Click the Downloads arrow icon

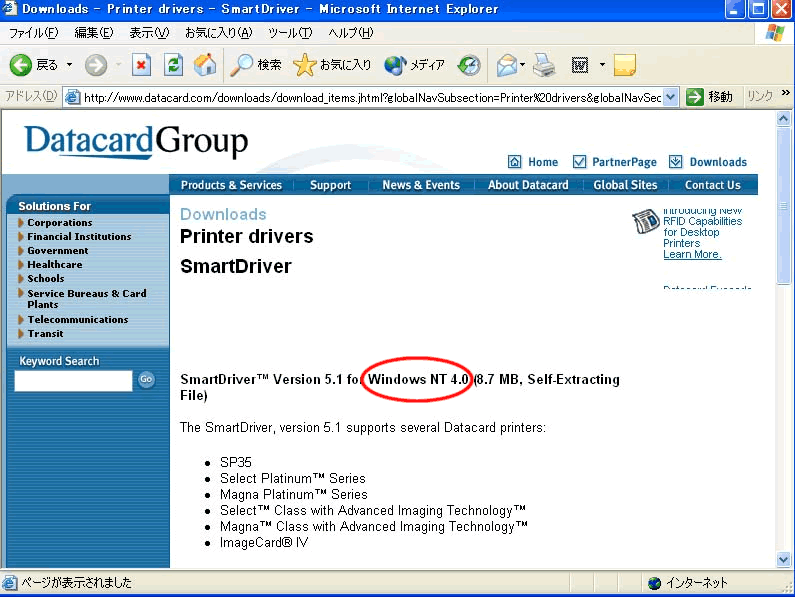point(675,161)
